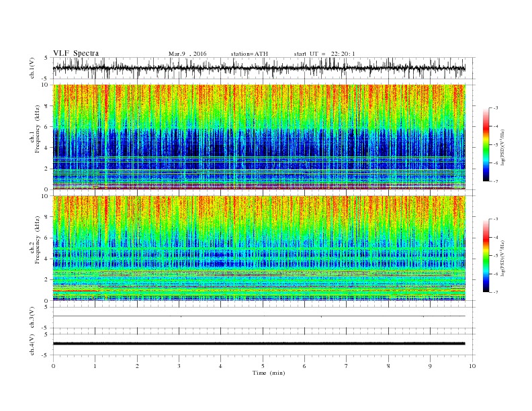
Task: Click the ch.1 spectrogram panel
Action: (x=259, y=136)
